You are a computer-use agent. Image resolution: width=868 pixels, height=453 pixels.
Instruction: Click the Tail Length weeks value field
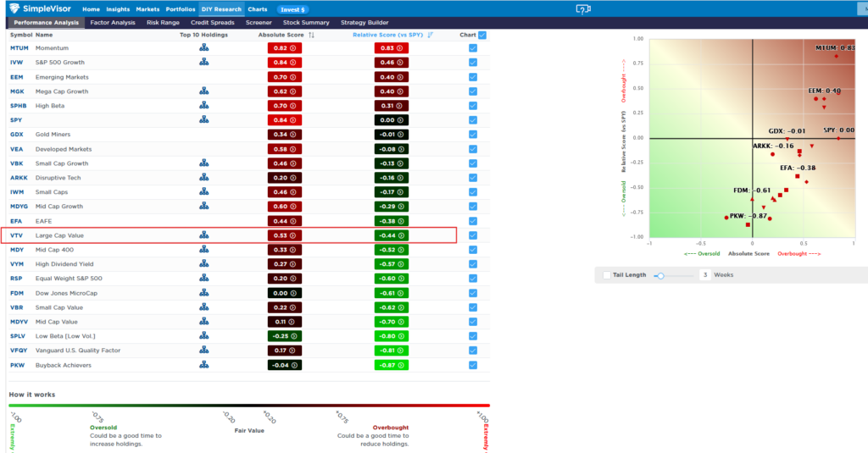[x=705, y=275]
